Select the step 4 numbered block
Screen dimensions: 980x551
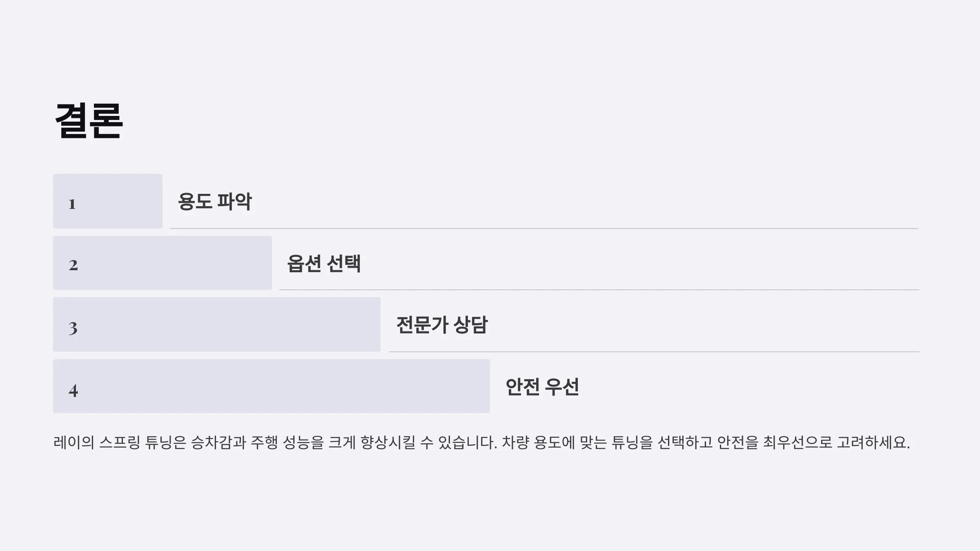coord(272,386)
